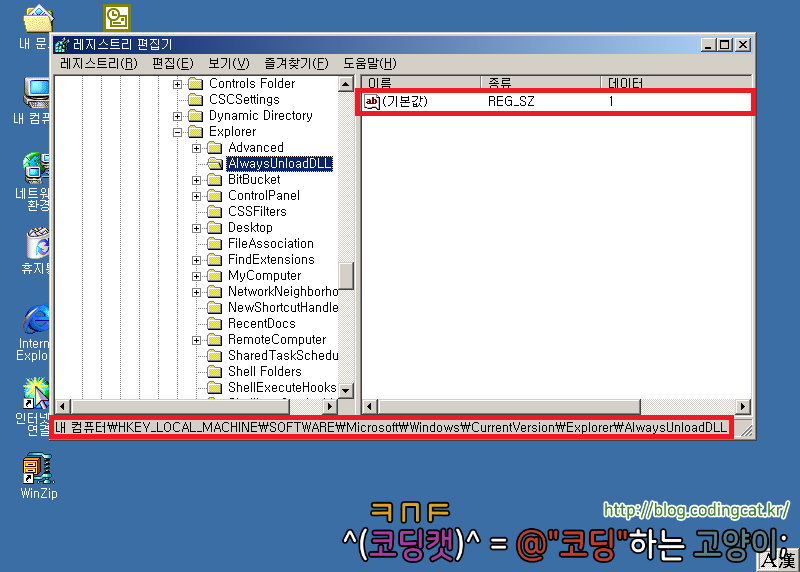Viewport: 800px width, 572px height.
Task: Click the value pane scroll right arrow
Action: coord(743,407)
